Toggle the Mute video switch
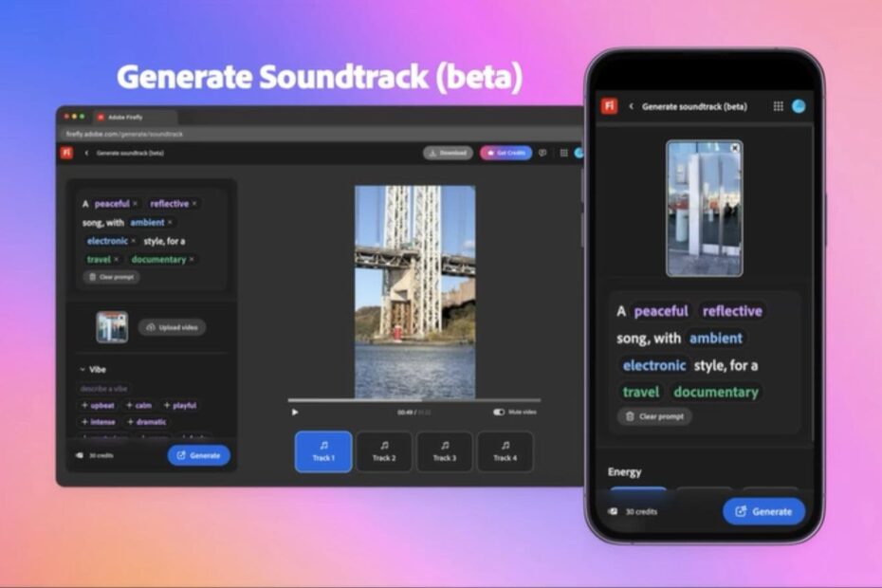 click(x=499, y=412)
